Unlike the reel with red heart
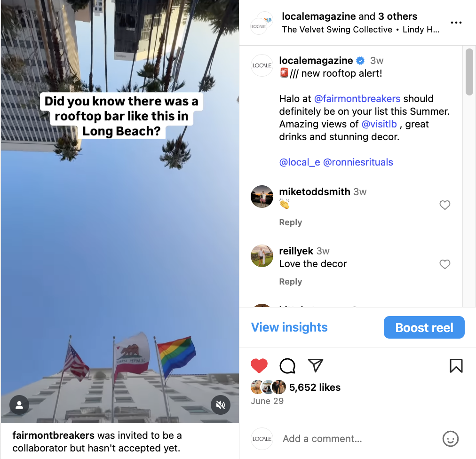The image size is (476, 459). pyautogui.click(x=259, y=365)
